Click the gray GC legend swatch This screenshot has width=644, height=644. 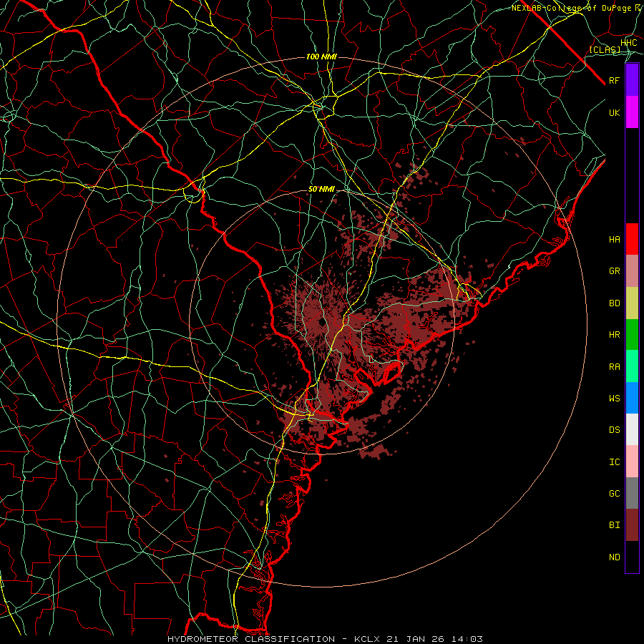coord(632,493)
